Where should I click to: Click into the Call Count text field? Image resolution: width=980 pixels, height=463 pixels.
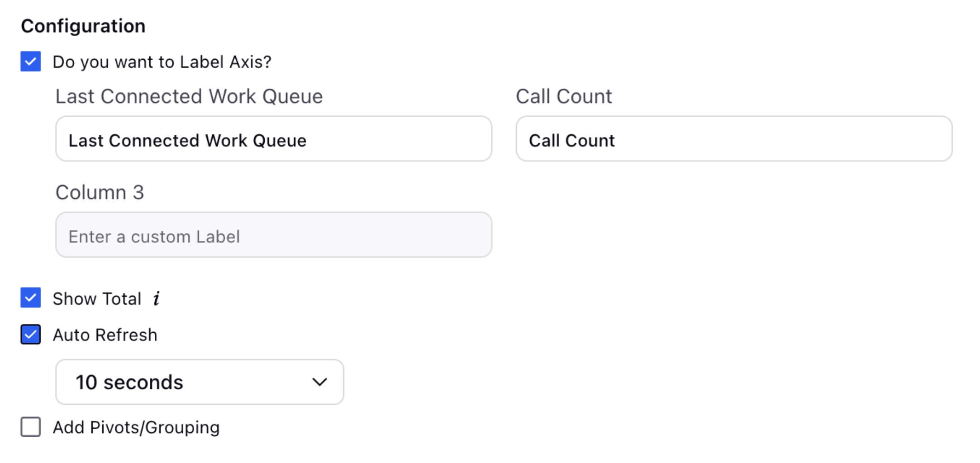pos(734,139)
